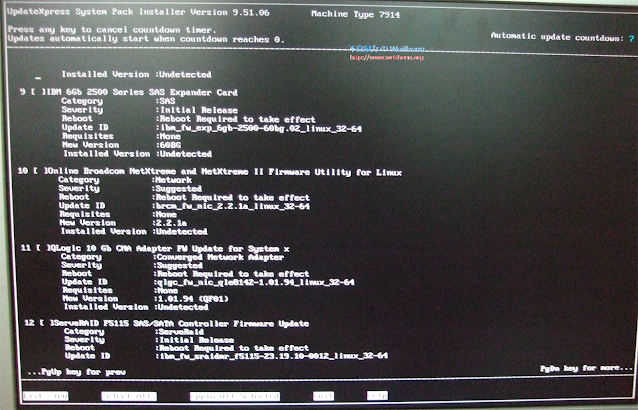Click the 'Machine Type 7914' header text
This screenshot has height=410, width=638.
point(355,14)
